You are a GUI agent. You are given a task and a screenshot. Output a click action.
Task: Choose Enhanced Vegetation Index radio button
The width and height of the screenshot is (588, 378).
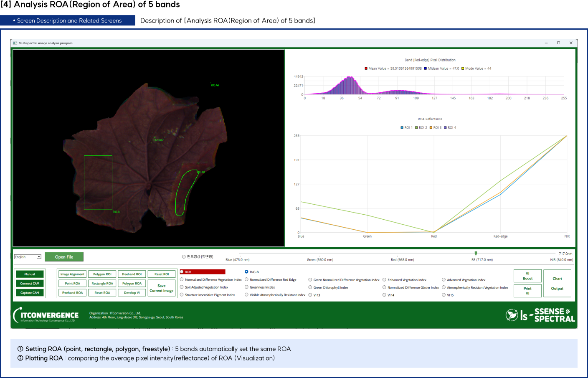tap(384, 280)
